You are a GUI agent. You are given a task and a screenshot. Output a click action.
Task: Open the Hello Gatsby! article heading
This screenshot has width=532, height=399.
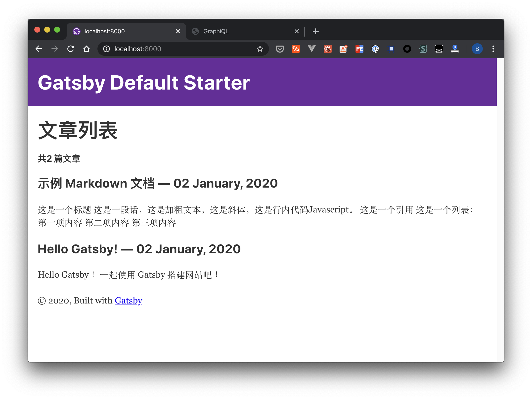[139, 249]
